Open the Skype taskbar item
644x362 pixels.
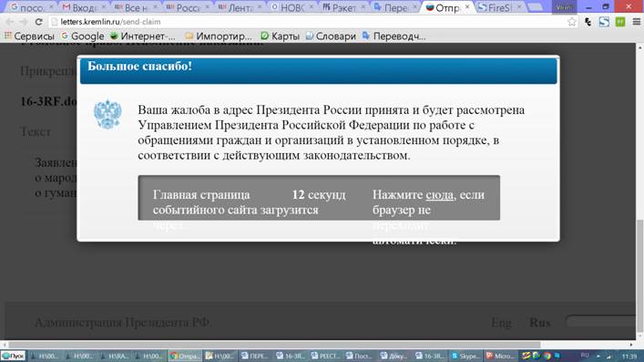(465, 356)
